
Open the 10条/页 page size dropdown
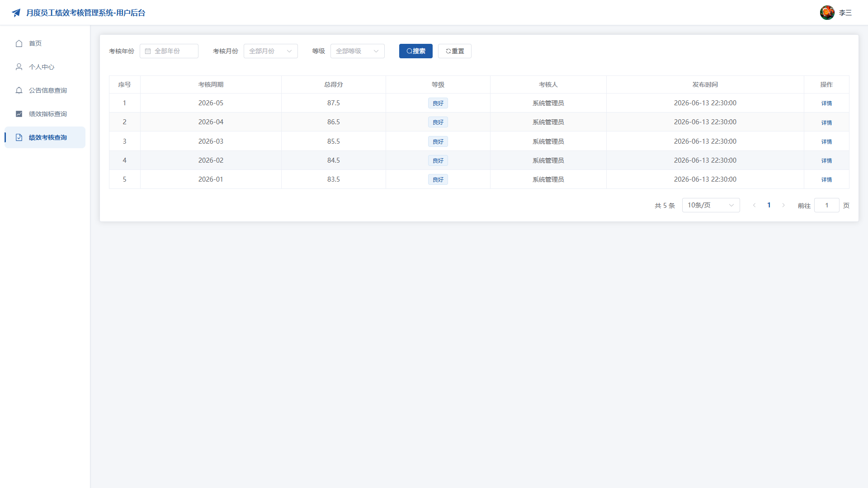tap(711, 205)
